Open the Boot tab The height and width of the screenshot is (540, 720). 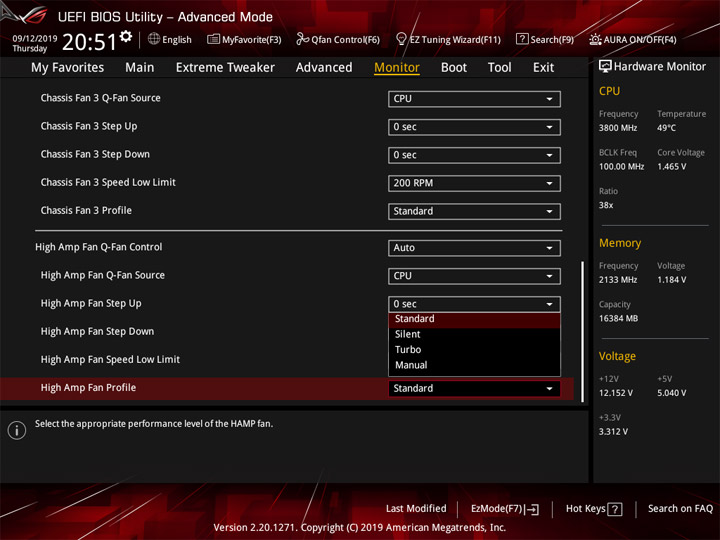click(454, 68)
